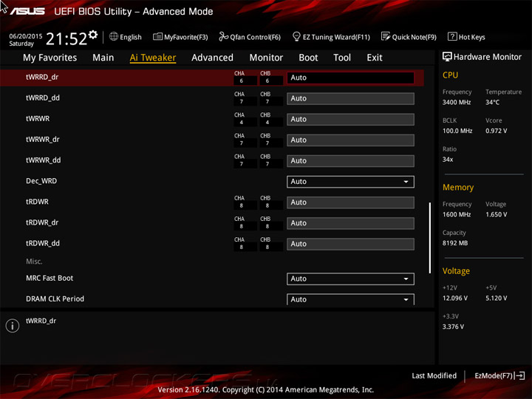
Task: Expand the MRC Fast Boot dropdown
Action: pos(350,279)
